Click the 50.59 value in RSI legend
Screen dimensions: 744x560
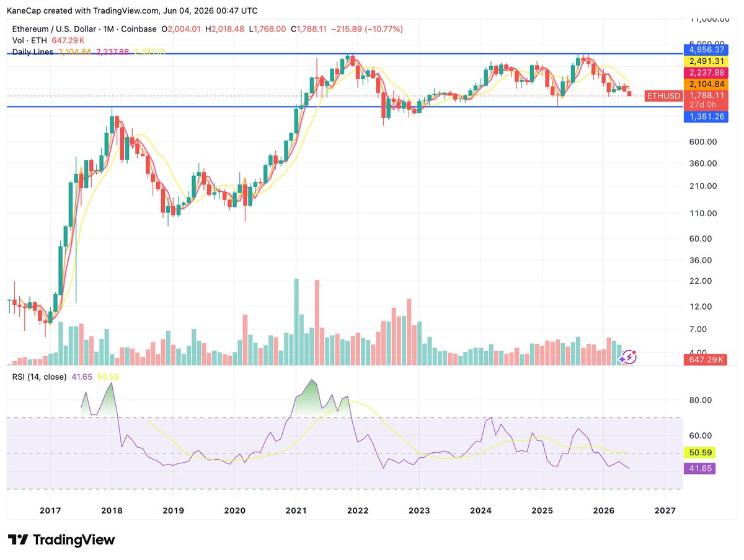(x=108, y=377)
